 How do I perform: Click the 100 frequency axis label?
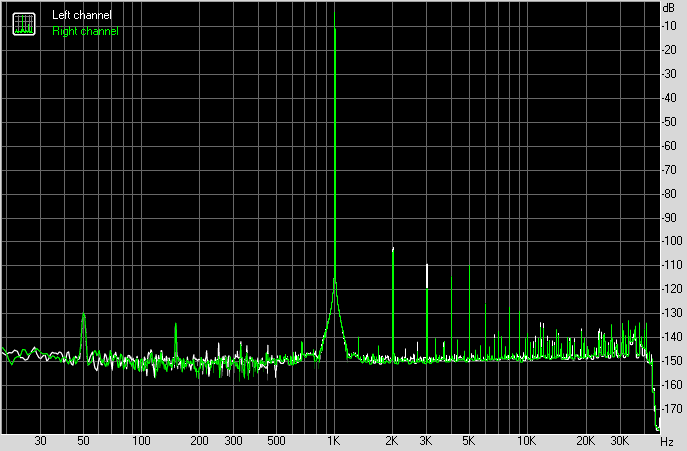142,440
